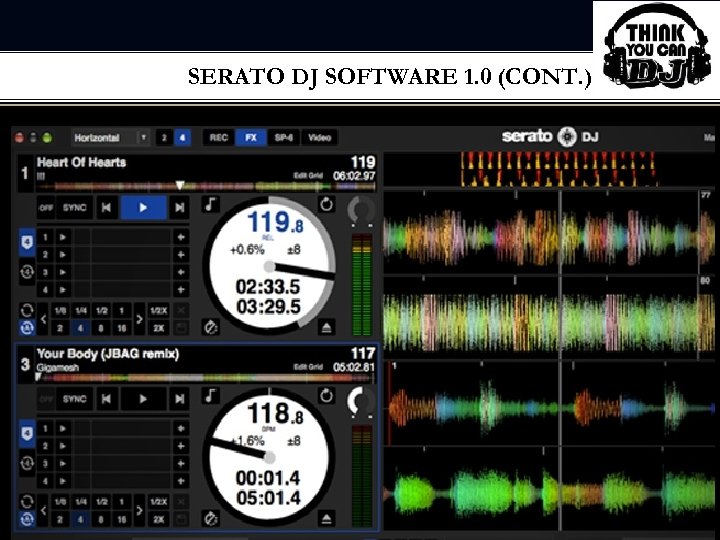Image resolution: width=720 pixels, height=540 pixels.
Task: Enable keylock note icon on deck 1
Action: [210, 204]
